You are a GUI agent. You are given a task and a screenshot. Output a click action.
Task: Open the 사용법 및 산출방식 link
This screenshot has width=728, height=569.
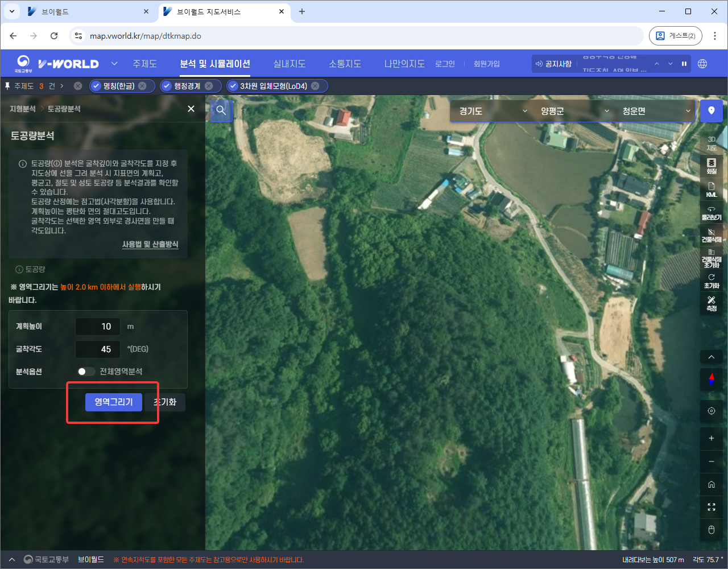point(150,244)
